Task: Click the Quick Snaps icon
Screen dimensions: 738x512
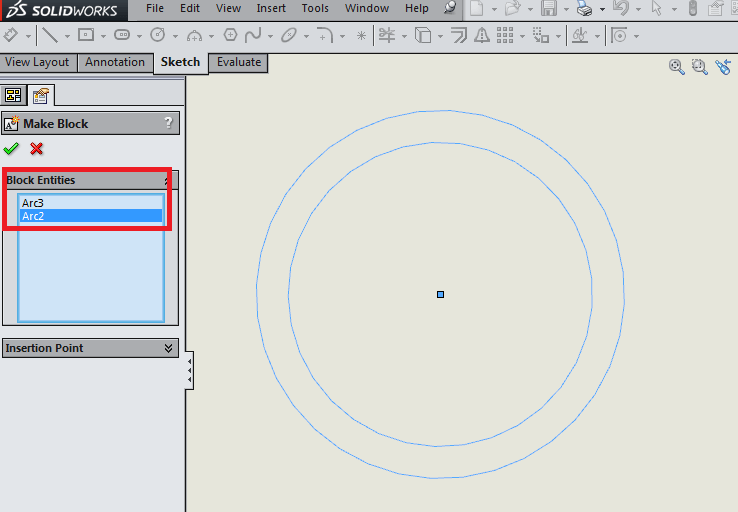Action: pyautogui.click(x=619, y=35)
